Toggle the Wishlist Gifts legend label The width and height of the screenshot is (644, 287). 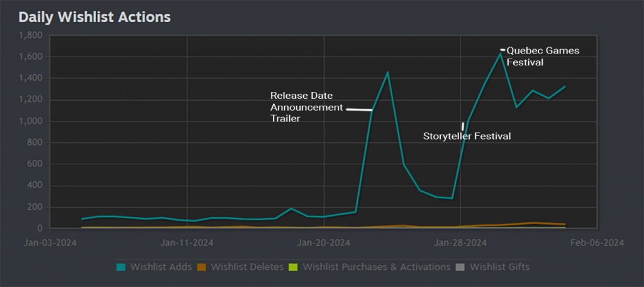coord(499,267)
